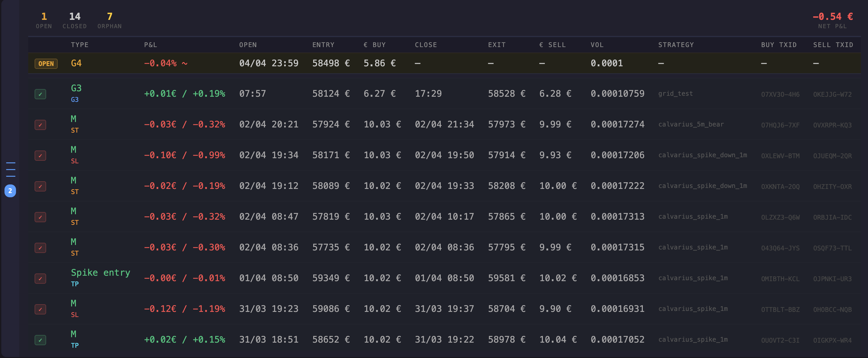Switch to the CLOSED trades filter showing 14
This screenshot has width=868, height=358.
74,20
